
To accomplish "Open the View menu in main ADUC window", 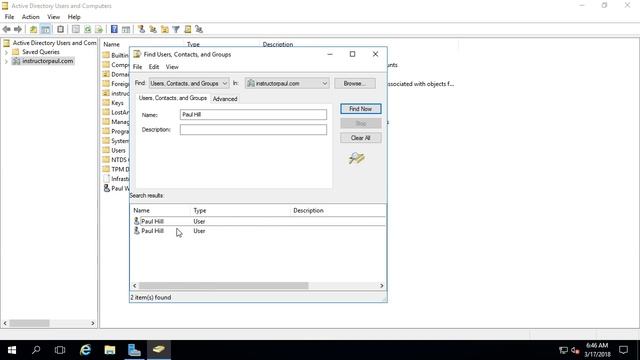I will tap(53, 17).
